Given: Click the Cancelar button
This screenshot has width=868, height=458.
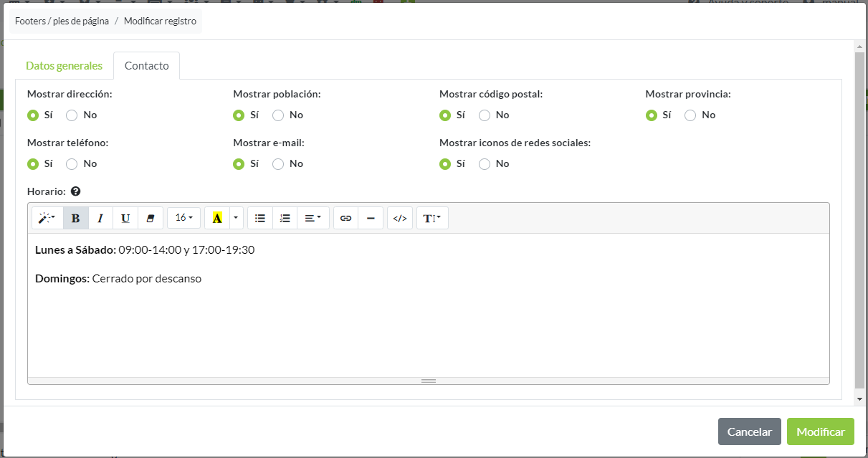Looking at the screenshot, I should tap(749, 431).
